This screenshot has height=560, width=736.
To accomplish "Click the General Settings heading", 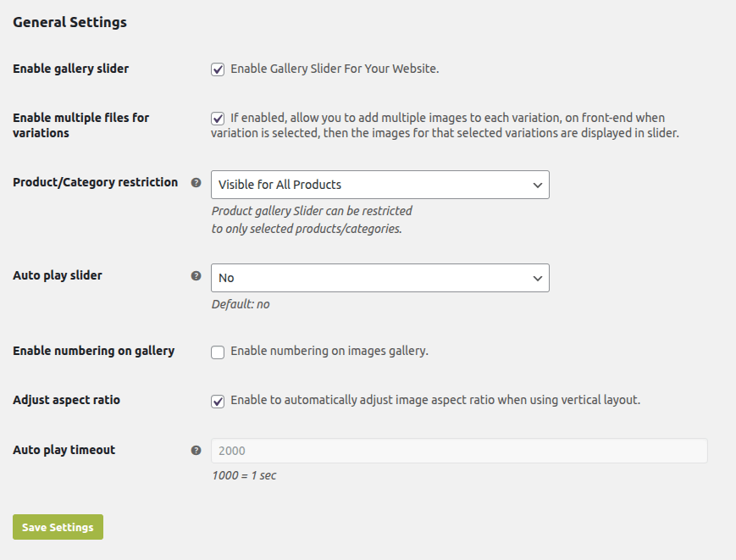I will [69, 23].
